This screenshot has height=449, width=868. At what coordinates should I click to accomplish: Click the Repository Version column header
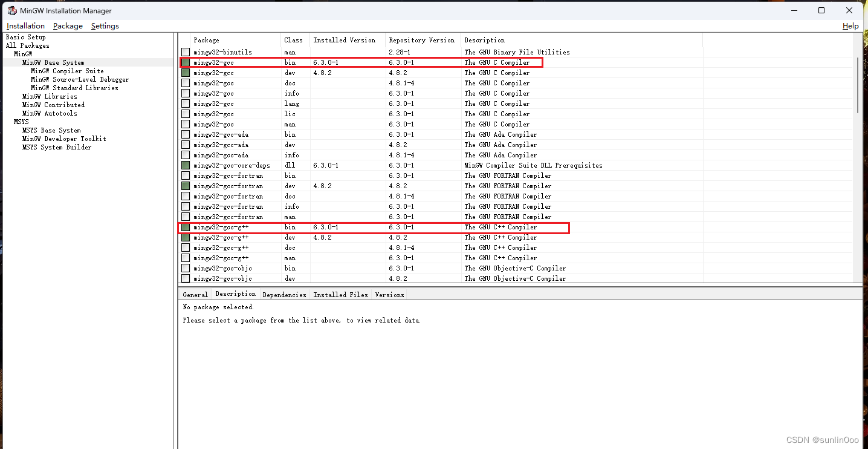click(423, 40)
